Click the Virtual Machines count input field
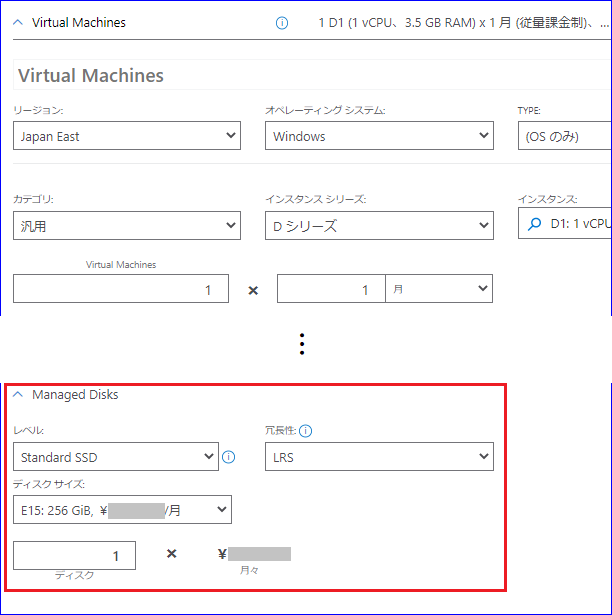The height and width of the screenshot is (615, 612). click(x=121, y=289)
